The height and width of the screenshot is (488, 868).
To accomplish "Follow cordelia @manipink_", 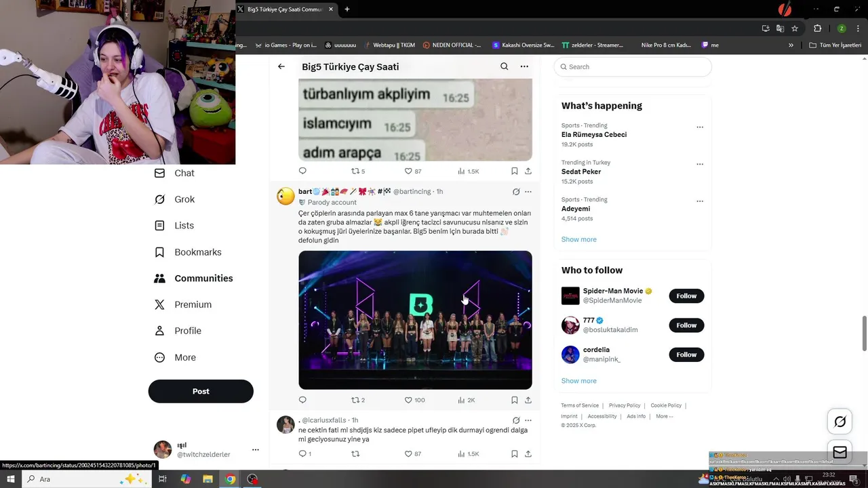I will pyautogui.click(x=686, y=354).
